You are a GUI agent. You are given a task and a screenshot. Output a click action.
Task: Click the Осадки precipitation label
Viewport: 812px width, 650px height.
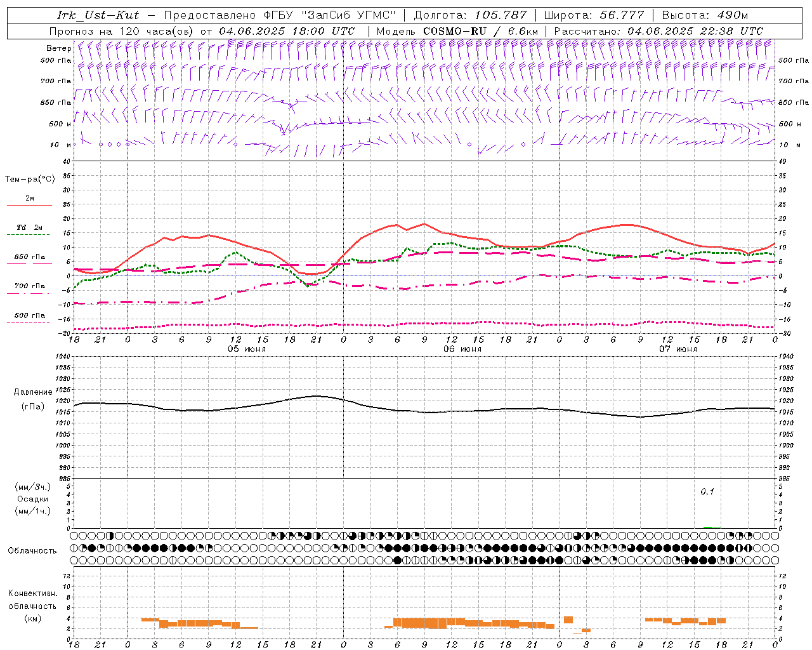click(32, 499)
